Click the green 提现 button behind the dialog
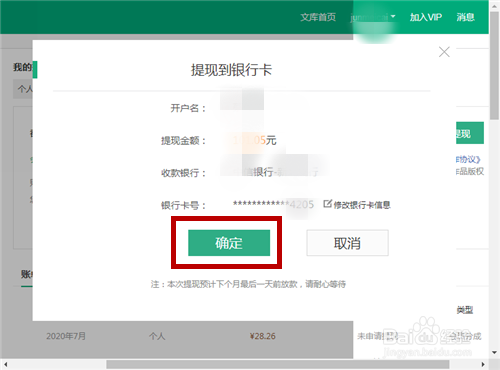 pyautogui.click(x=470, y=133)
